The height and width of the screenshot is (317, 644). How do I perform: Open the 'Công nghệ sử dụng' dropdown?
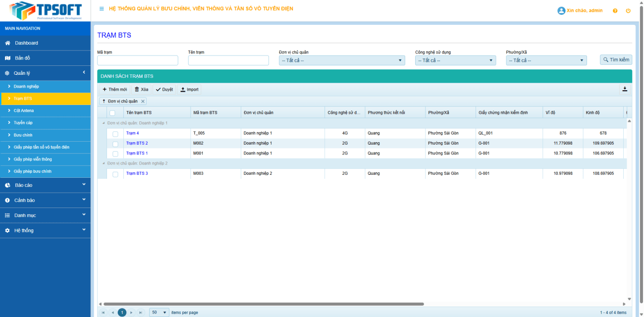pyautogui.click(x=455, y=60)
